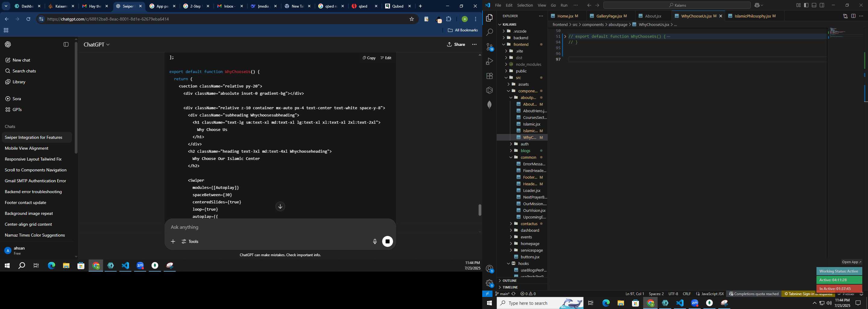Open the View menu in VS Code
This screenshot has width=868, height=309.
coord(542,5)
